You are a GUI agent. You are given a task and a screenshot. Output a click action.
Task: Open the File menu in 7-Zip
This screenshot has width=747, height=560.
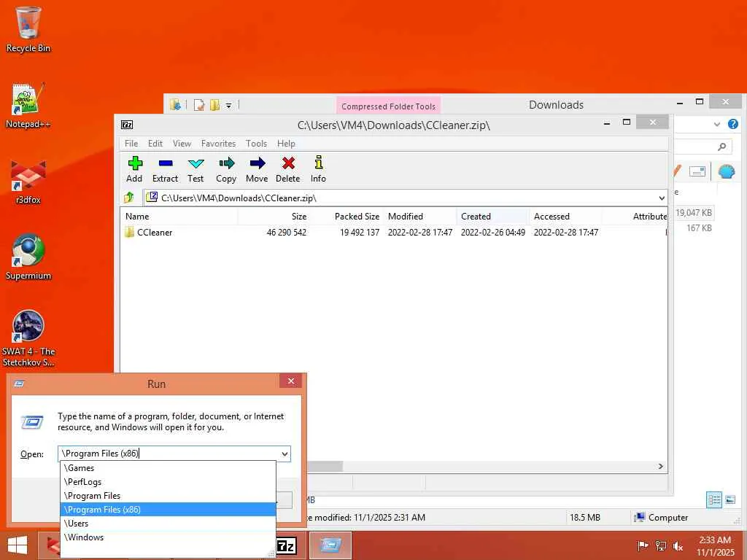tap(131, 144)
